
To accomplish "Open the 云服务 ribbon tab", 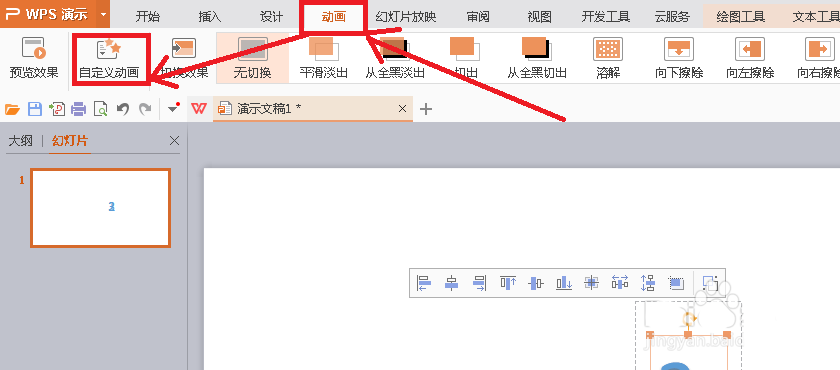I will coord(672,17).
